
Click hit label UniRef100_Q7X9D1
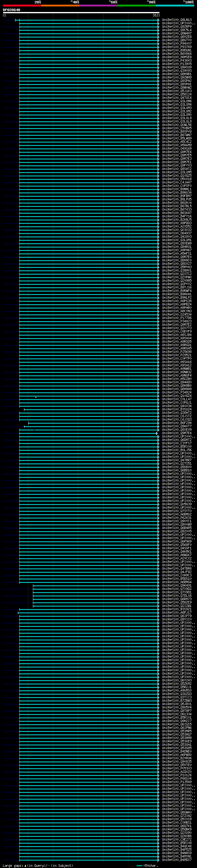[176, 592]
